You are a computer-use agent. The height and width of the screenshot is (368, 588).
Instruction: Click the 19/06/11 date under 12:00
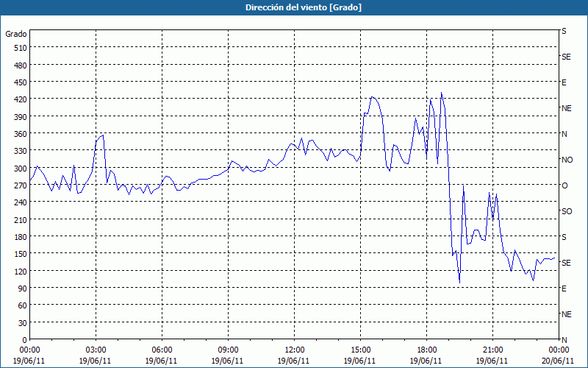pos(293,361)
